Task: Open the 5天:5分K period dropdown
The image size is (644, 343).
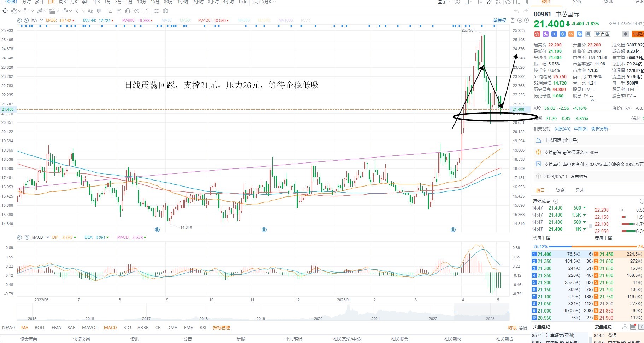Action: pyautogui.click(x=264, y=2)
